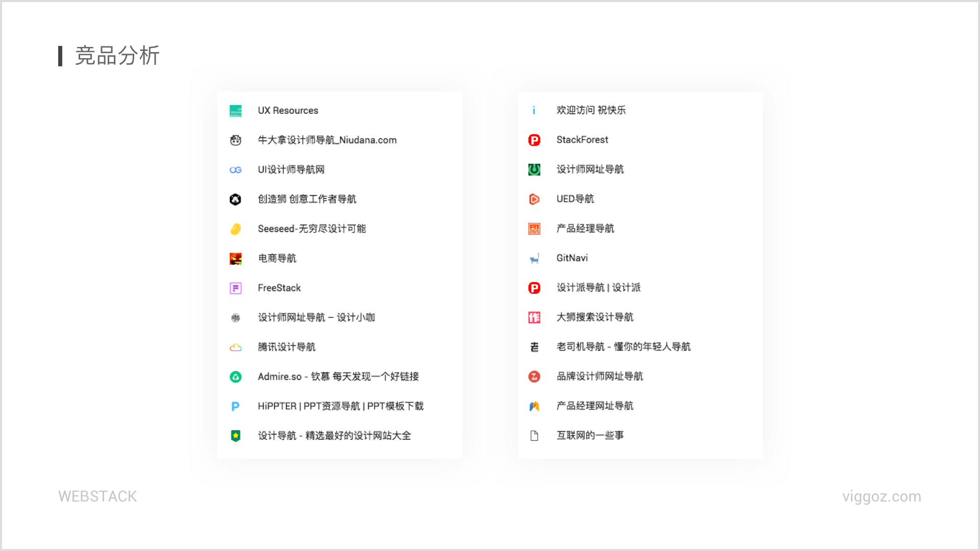This screenshot has height=551, width=980.
Task: Click the 产品经理网址导航 colorful icon
Action: (x=534, y=406)
